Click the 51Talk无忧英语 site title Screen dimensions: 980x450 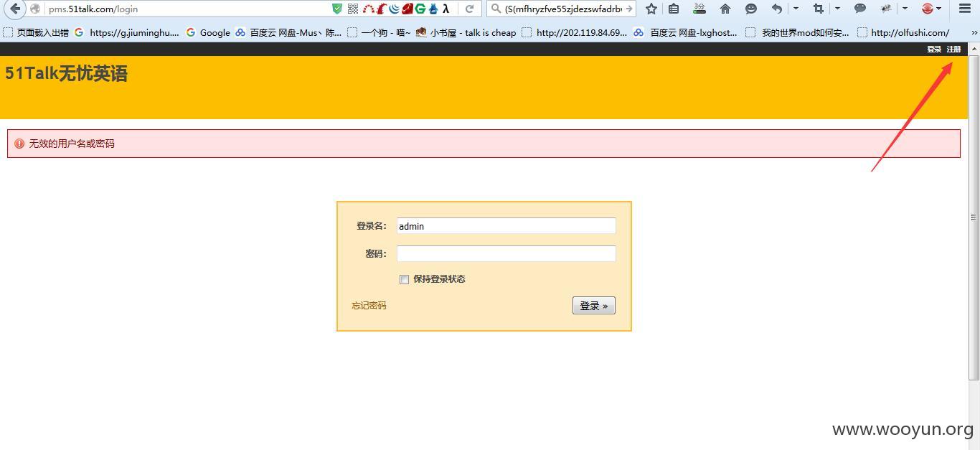pyautogui.click(x=66, y=74)
